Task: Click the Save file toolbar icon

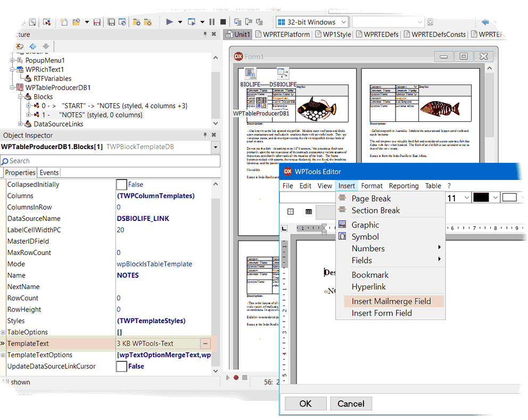Action: [x=97, y=22]
